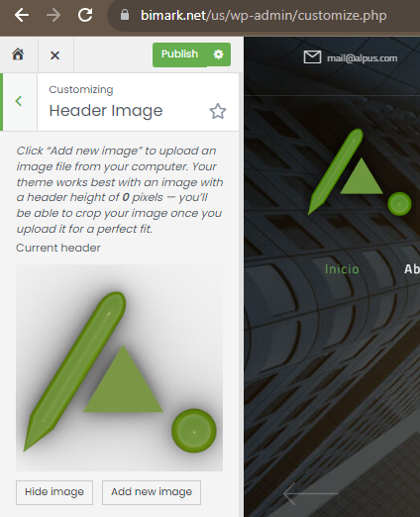
Task: Click the Publish button
Action: pyautogui.click(x=179, y=54)
